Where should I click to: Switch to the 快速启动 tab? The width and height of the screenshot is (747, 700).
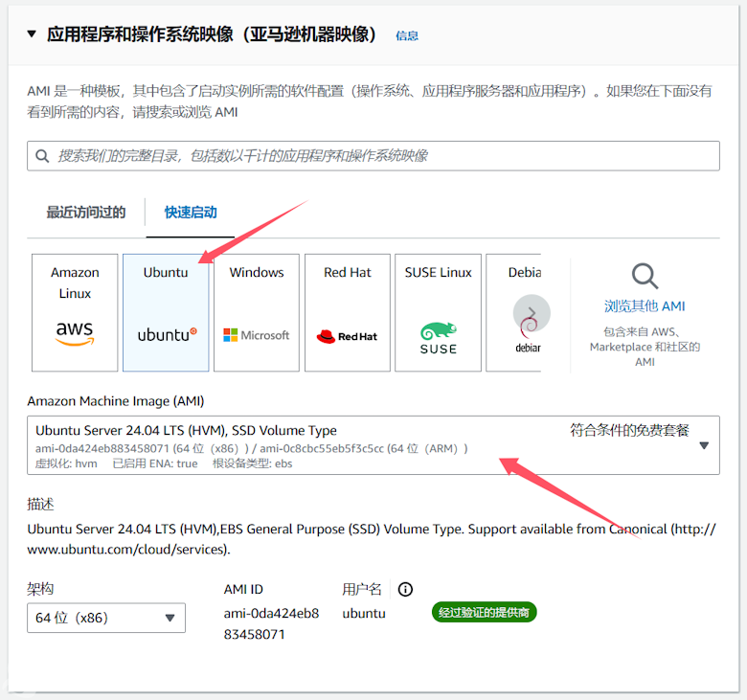(191, 213)
